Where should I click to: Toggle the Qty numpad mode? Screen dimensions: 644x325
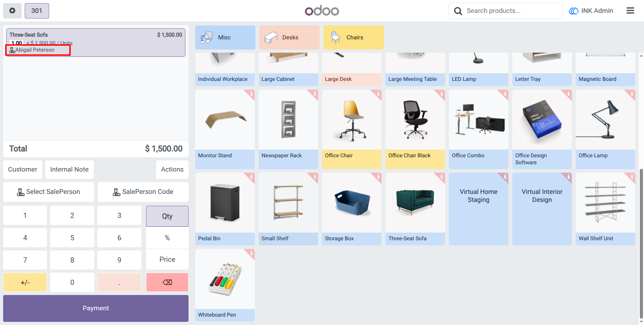pyautogui.click(x=167, y=216)
